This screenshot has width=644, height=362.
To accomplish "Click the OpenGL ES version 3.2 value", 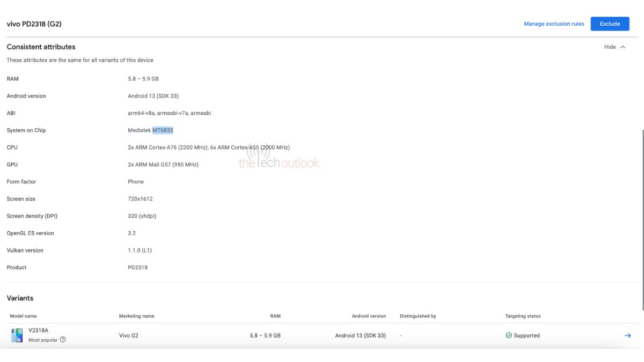I will [x=131, y=233].
